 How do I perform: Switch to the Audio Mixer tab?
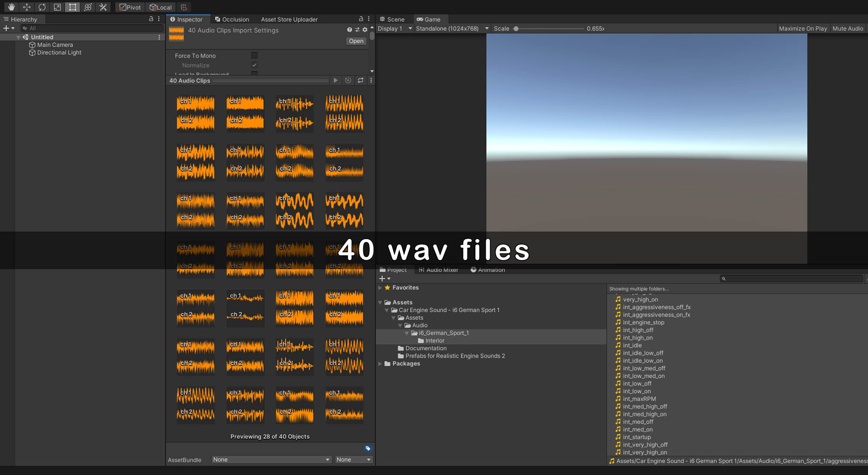coord(438,270)
